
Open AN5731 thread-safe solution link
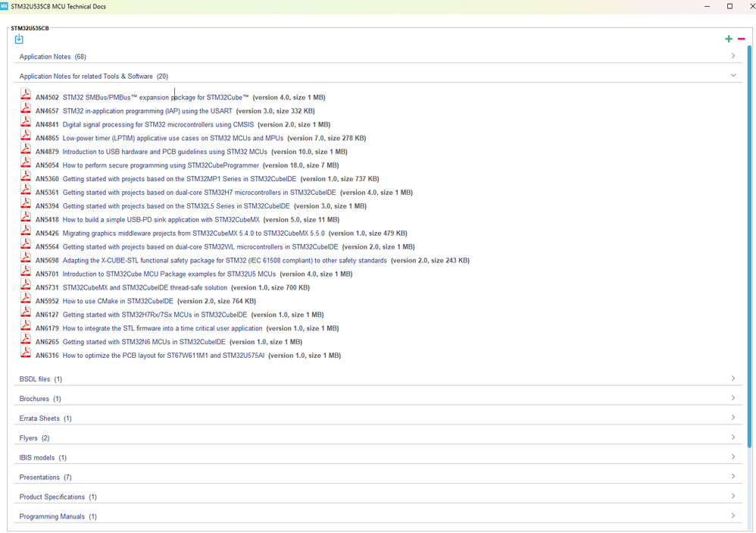tap(145, 287)
